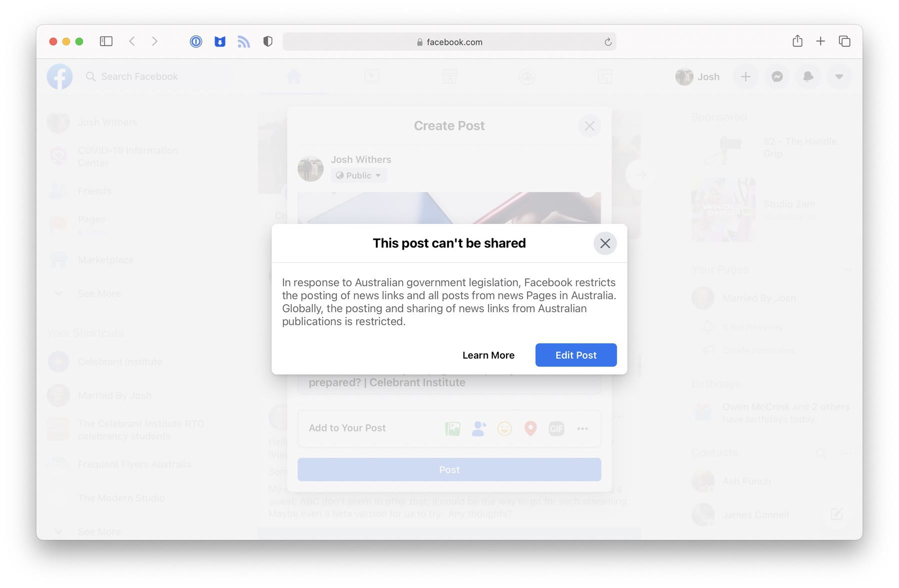Expand See More under left navigation
Viewport: 899px width, 588px height.
(x=99, y=294)
